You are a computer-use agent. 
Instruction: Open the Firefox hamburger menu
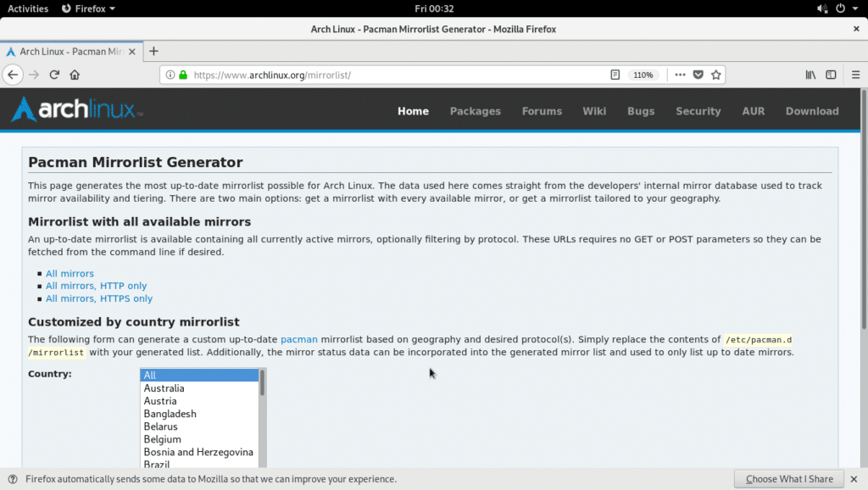[x=857, y=75]
